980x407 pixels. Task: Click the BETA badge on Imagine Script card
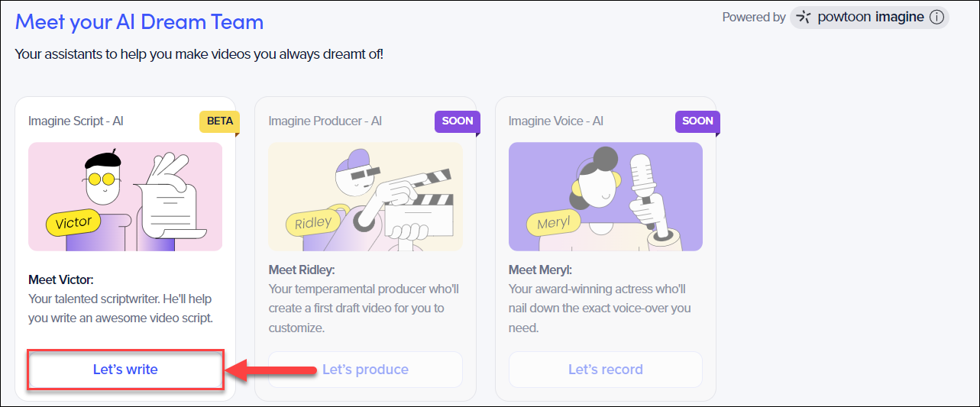point(218,121)
